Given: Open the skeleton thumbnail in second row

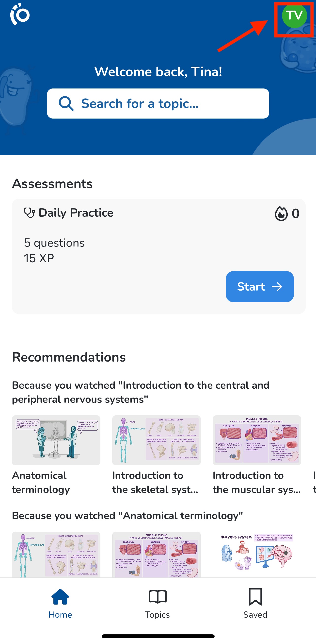Looking at the screenshot, I should 56,554.
